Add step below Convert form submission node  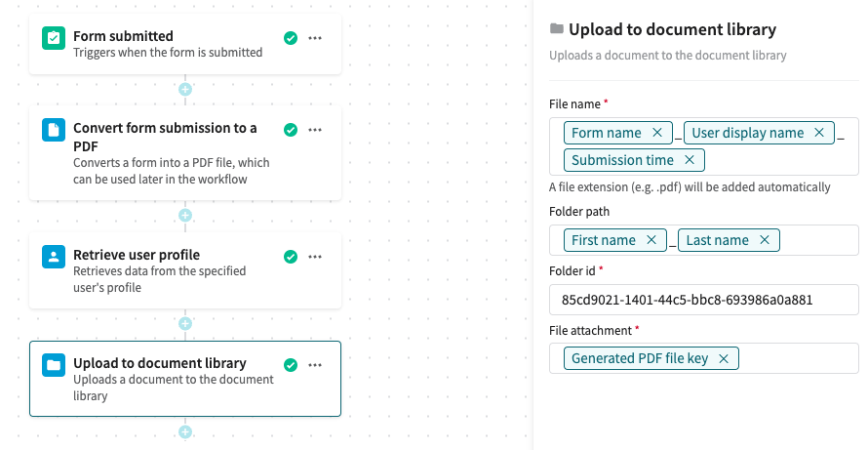[185, 216]
